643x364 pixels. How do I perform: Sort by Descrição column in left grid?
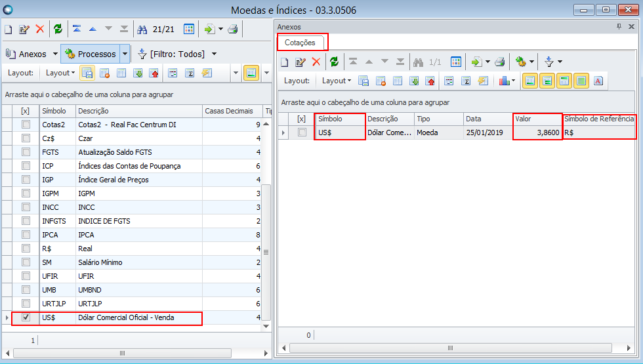pos(139,111)
